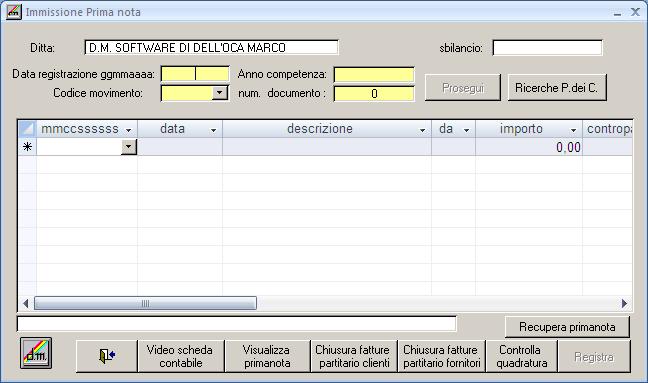Viewport: 648px width, 383px height.
Task: Click the exit door icon button
Action: [x=107, y=356]
